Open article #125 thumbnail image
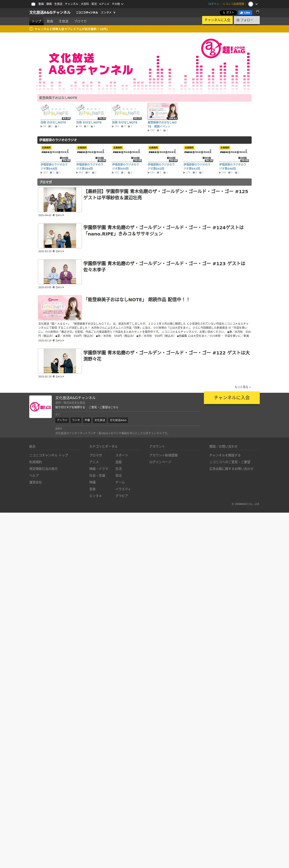The width and height of the screenshot is (289, 868). click(x=60, y=199)
